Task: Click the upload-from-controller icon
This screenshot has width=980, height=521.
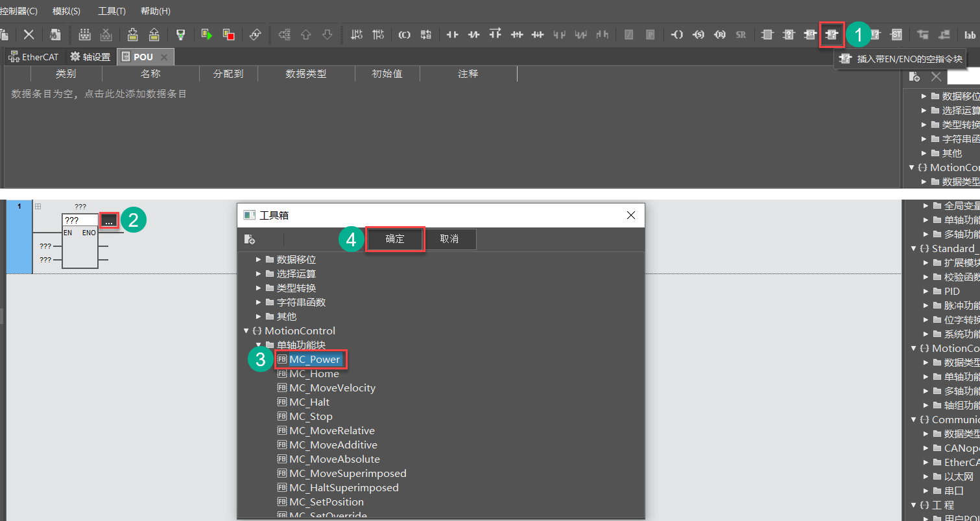Action: [154, 34]
